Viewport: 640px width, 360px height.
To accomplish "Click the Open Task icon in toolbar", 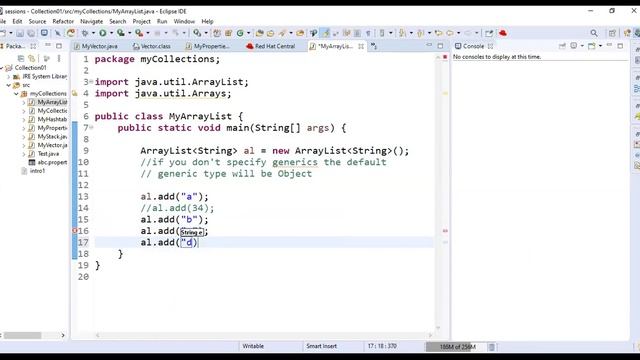I will click(x=270, y=33).
